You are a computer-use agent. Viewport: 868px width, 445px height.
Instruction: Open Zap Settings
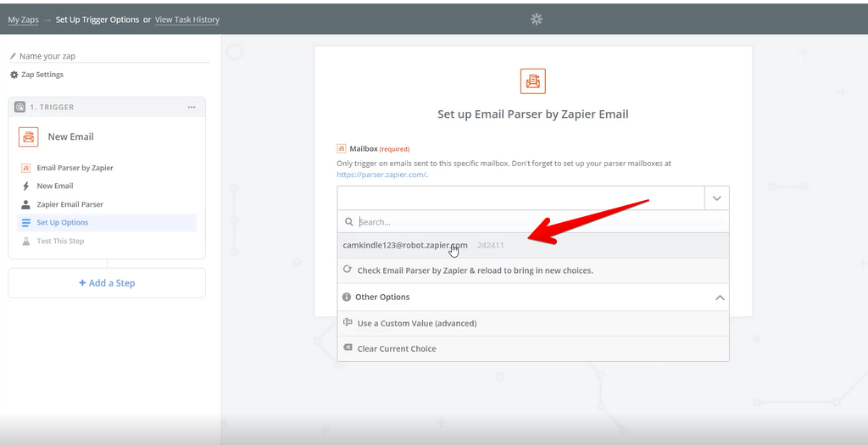[37, 75]
